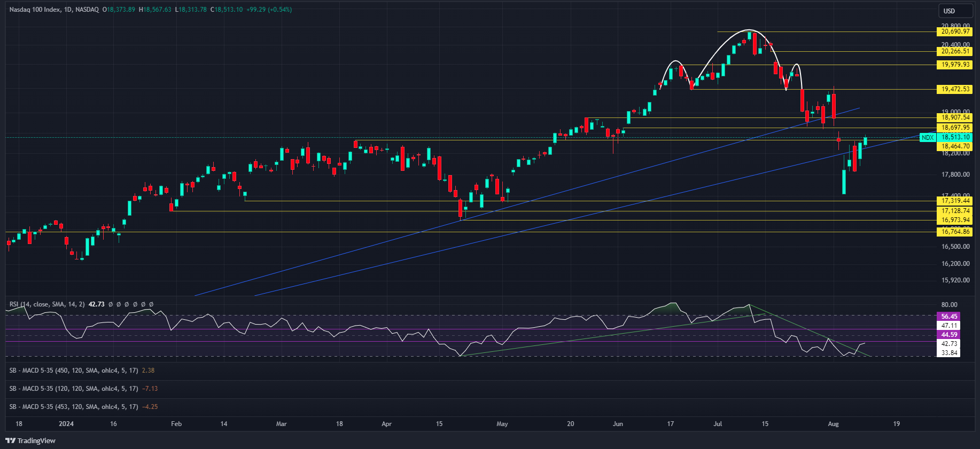This screenshot has height=449, width=980.
Task: Click the high price H18,567.63 value
Action: point(155,10)
